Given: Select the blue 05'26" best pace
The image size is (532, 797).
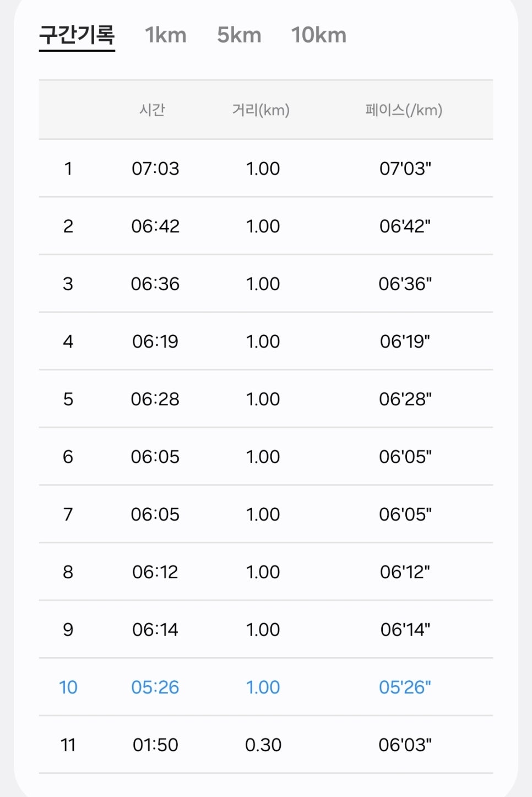Looking at the screenshot, I should coord(405,687).
